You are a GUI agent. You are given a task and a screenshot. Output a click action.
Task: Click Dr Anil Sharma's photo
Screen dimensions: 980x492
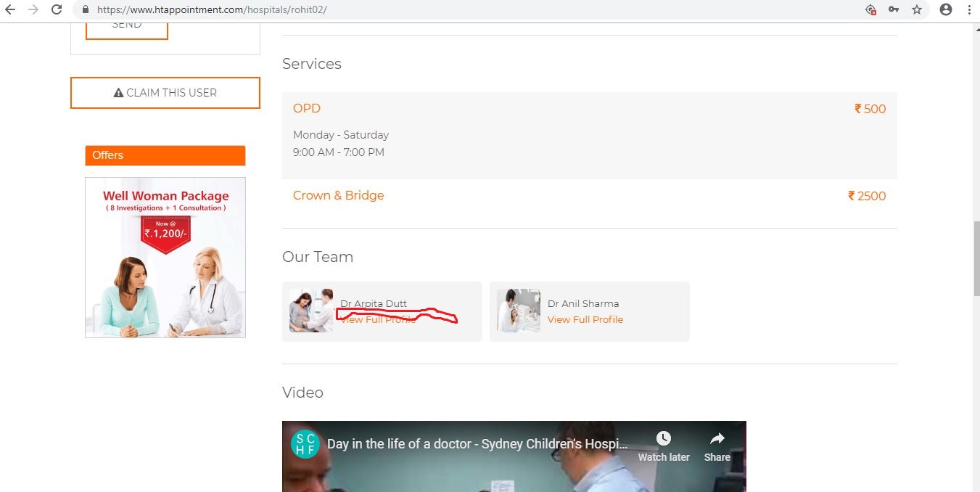tap(519, 311)
